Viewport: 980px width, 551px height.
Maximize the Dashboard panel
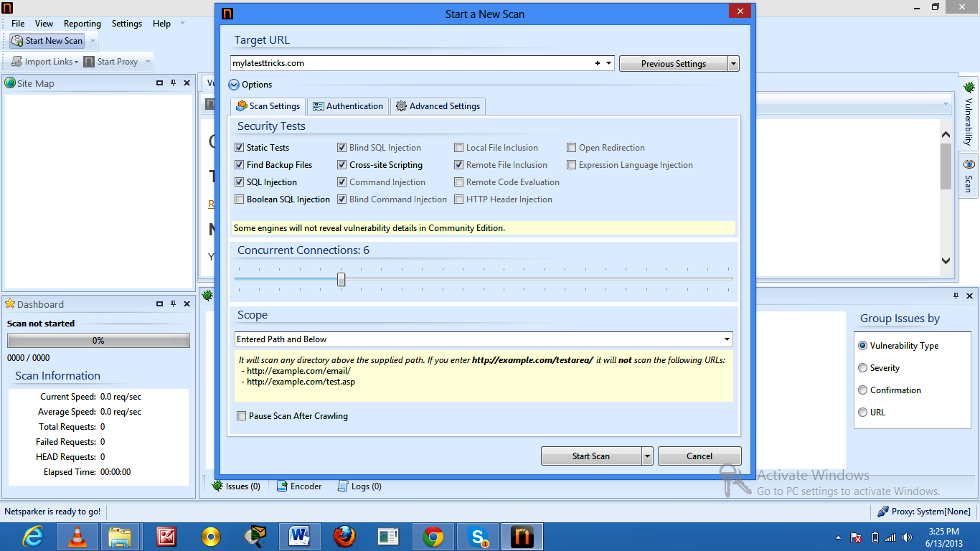[159, 304]
